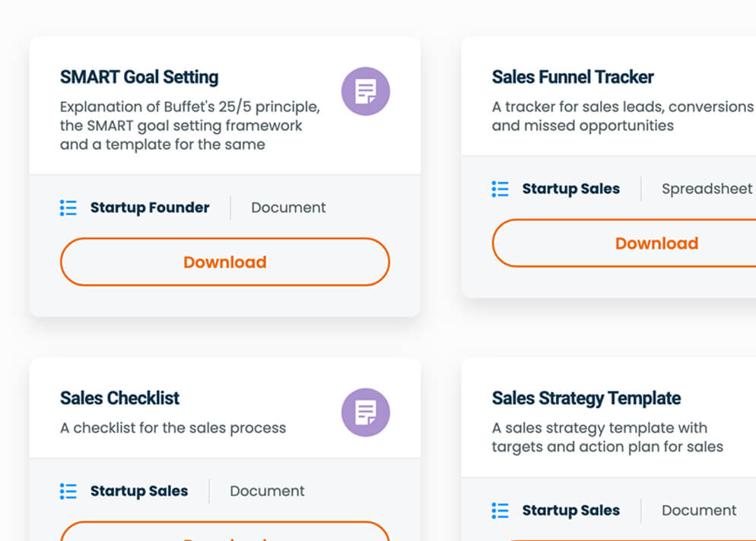
Task: Open the SMART Goal Setting title
Action: (x=139, y=77)
